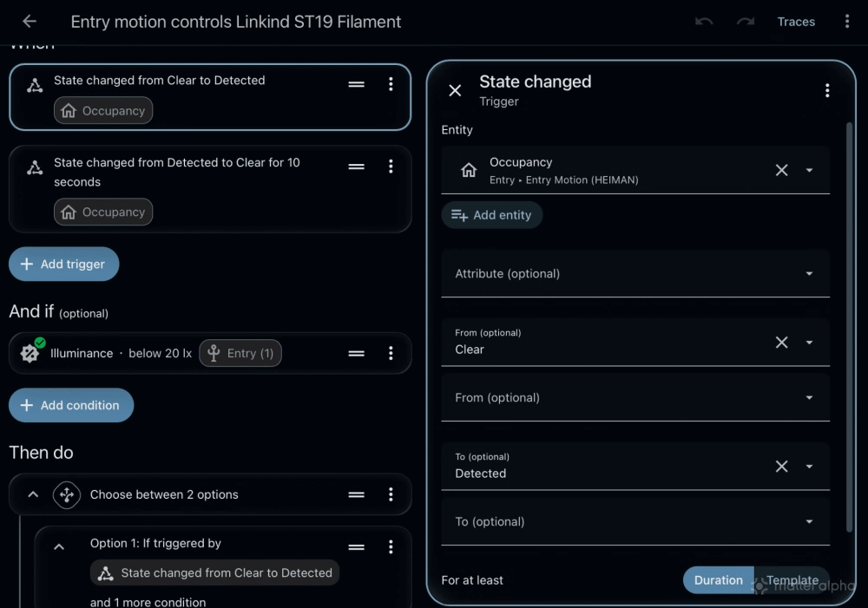868x608 pixels.
Task: Clear the Occupancy entity selection
Action: click(782, 170)
